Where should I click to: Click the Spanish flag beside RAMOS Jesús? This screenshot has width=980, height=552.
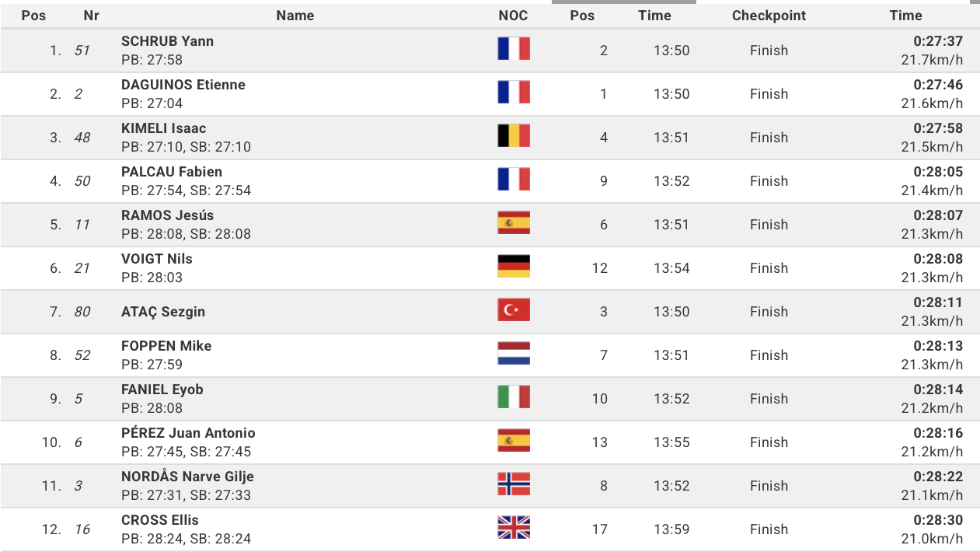[x=513, y=224]
